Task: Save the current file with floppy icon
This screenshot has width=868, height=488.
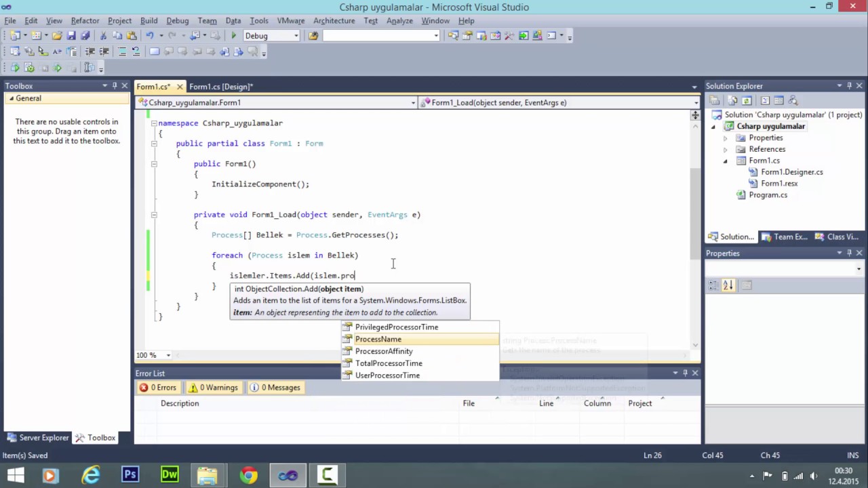Action: coord(71,36)
